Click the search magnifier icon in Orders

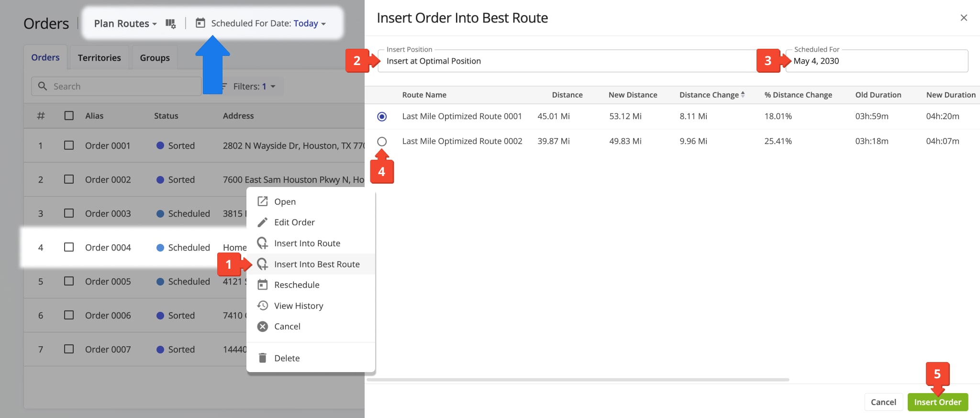point(43,86)
